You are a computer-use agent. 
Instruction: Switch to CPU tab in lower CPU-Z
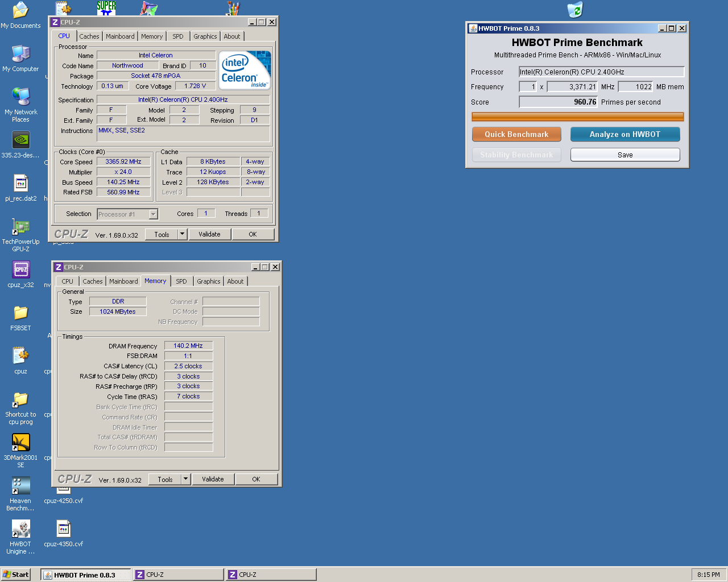68,281
